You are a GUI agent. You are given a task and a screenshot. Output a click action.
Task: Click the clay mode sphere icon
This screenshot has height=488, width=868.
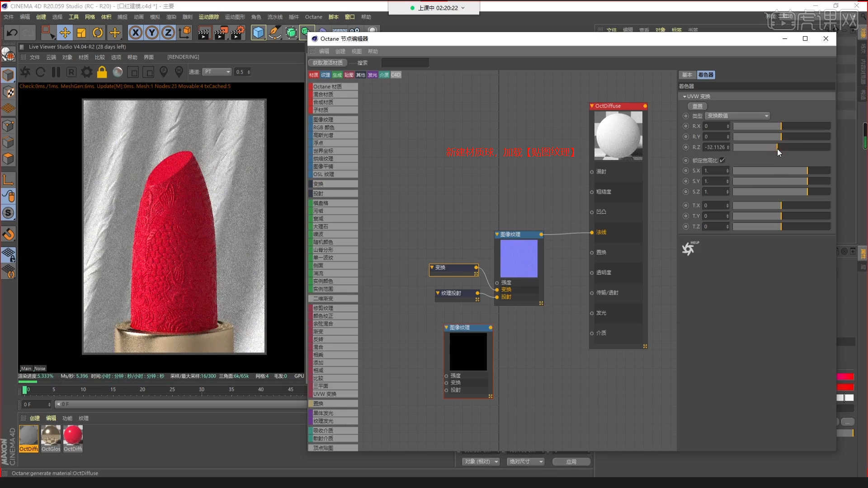118,72
